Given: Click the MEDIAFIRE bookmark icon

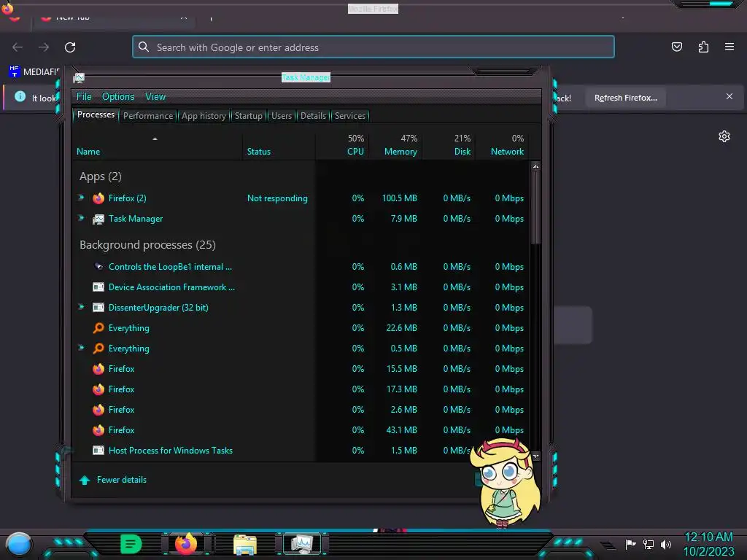Looking at the screenshot, I should (x=15, y=71).
